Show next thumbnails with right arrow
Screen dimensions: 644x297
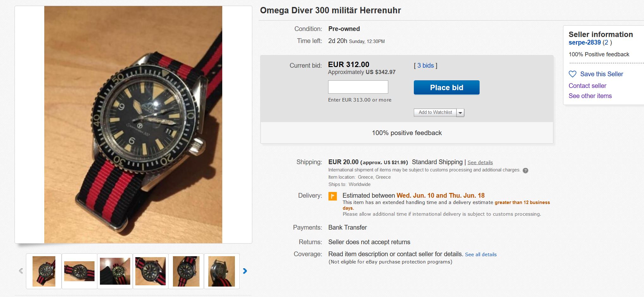coord(245,271)
